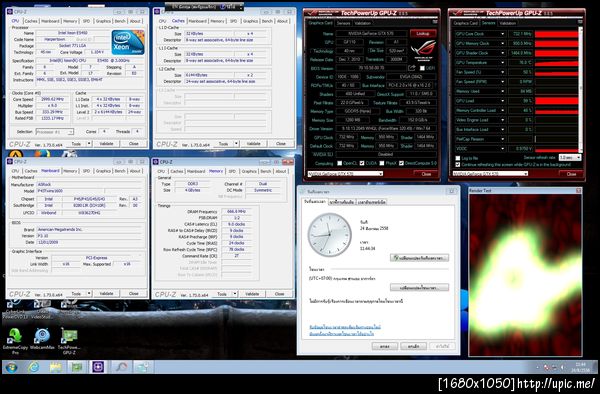This screenshot has height=394, width=600.
Task: Open the WebcamMax desktop shortcut
Action: click(42, 340)
